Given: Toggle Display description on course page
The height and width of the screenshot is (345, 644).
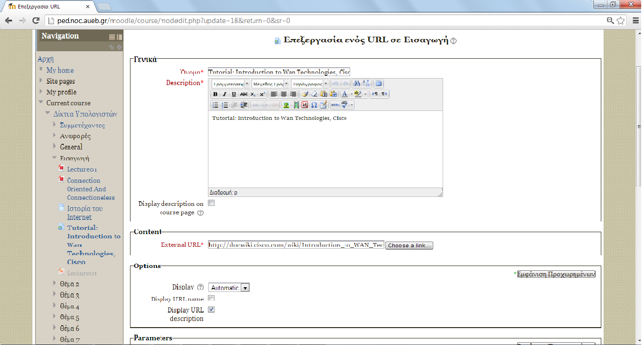Looking at the screenshot, I should [x=211, y=203].
